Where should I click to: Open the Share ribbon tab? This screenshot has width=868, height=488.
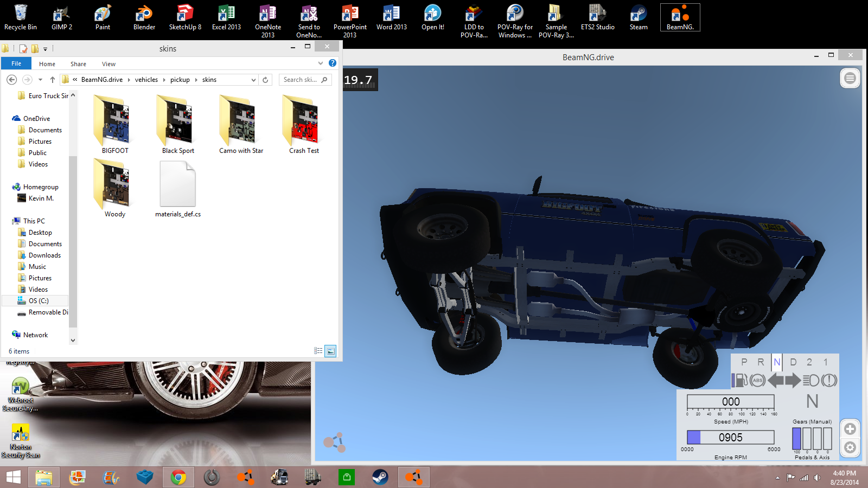pyautogui.click(x=78, y=64)
